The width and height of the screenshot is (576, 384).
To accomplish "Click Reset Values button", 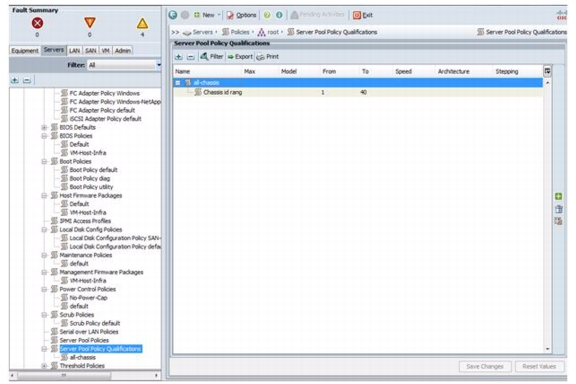I will coord(539,366).
